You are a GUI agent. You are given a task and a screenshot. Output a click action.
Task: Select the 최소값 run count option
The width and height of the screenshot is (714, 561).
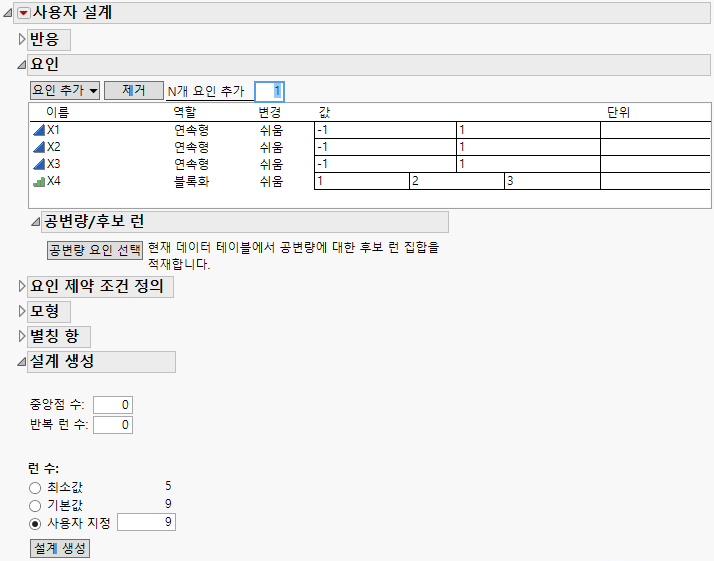tap(35, 488)
